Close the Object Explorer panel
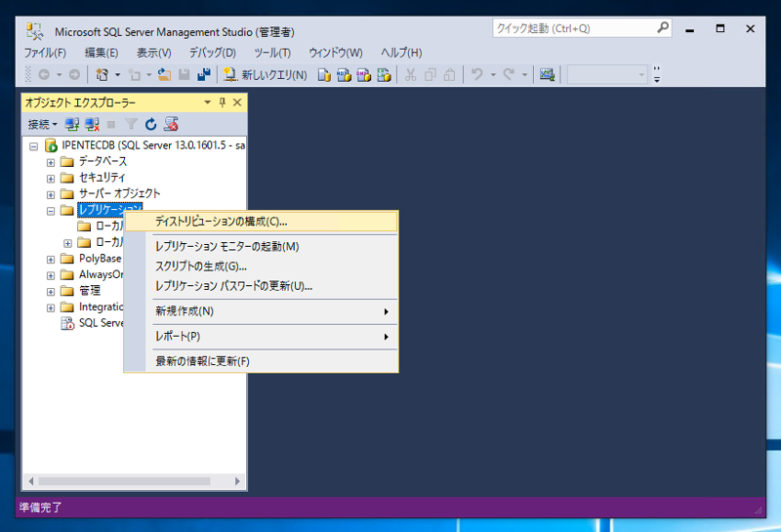The image size is (781, 532). coord(237,102)
